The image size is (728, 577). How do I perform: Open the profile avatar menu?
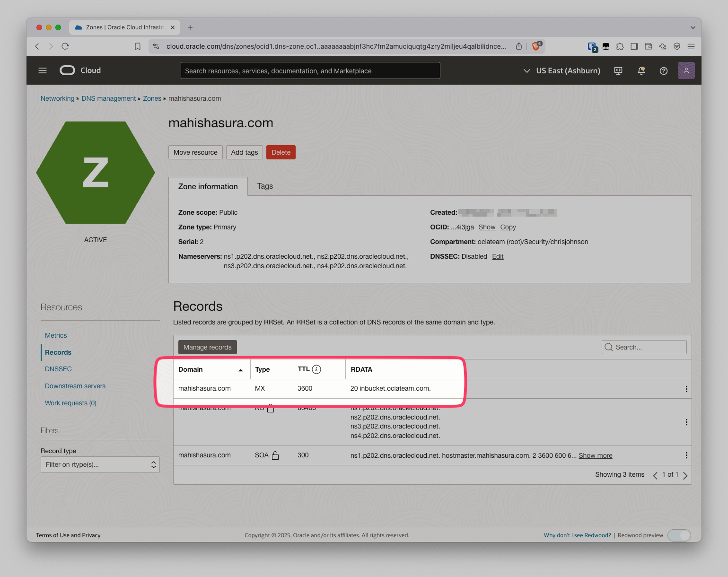[x=686, y=70]
